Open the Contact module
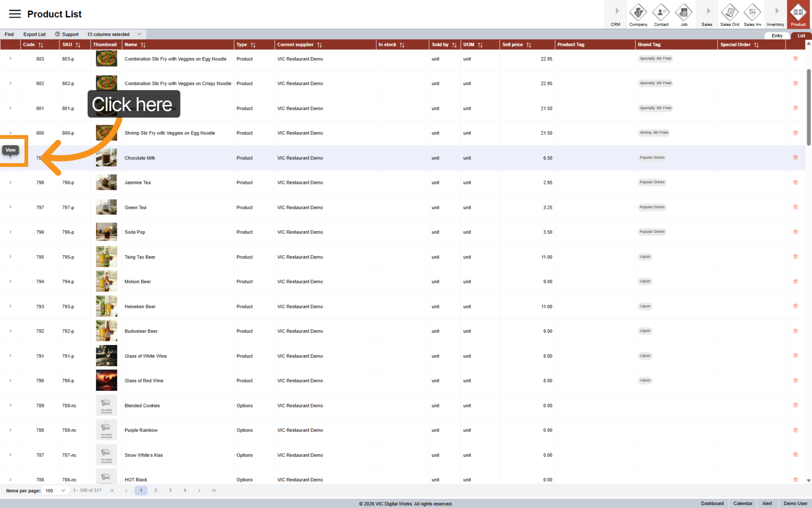 (661, 14)
